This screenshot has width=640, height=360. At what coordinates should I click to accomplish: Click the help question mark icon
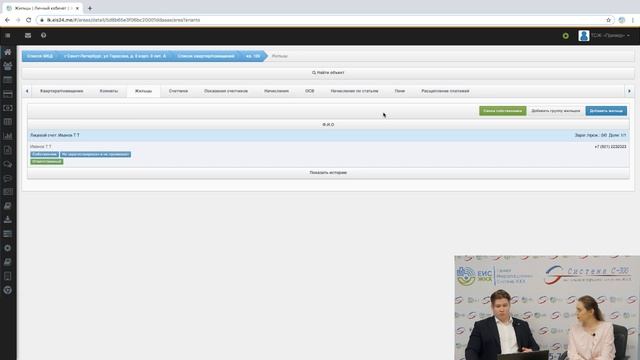click(x=43, y=36)
